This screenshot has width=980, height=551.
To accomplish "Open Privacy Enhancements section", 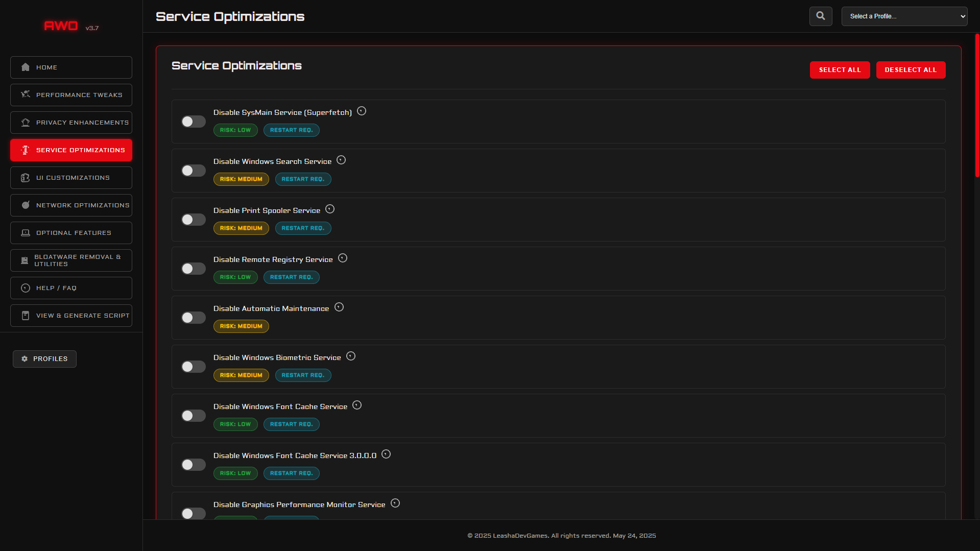I will (71, 123).
